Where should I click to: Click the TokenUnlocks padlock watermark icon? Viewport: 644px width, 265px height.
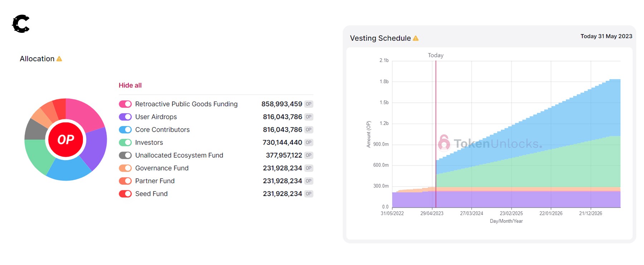(444, 142)
